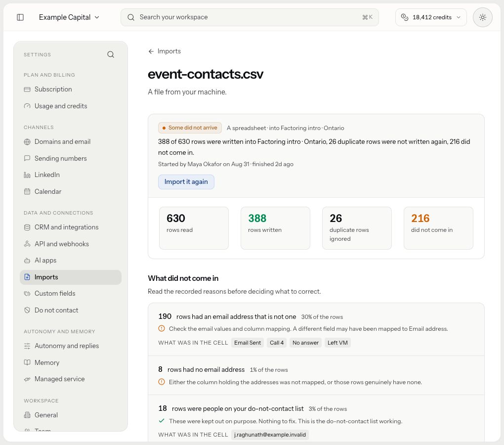Click the Do not contact shield icon
504x445 pixels.
click(x=27, y=311)
